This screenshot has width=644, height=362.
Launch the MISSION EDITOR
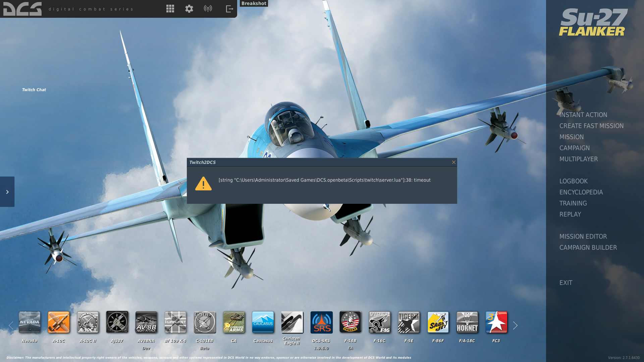coord(583,237)
